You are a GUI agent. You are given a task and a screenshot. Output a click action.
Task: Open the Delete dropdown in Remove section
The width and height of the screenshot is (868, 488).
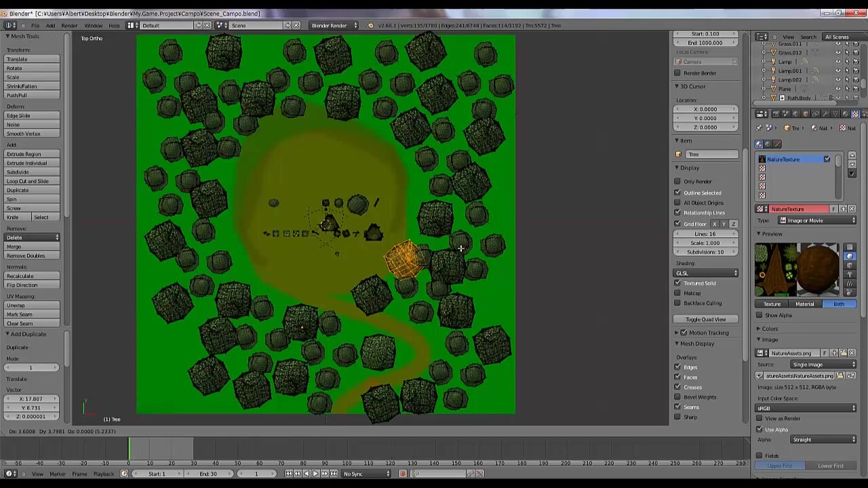point(33,237)
